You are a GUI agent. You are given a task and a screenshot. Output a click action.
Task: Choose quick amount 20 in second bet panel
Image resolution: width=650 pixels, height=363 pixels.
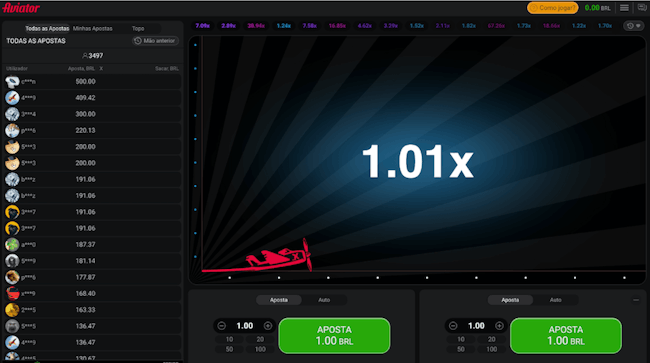(x=491, y=339)
